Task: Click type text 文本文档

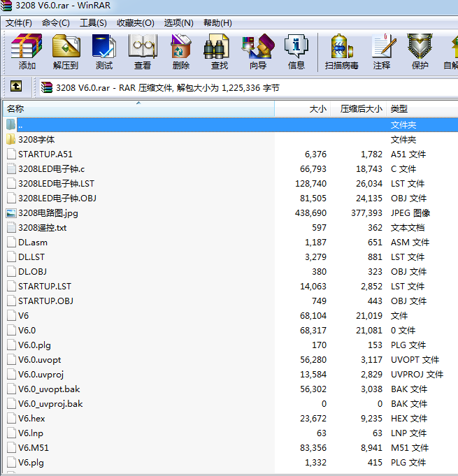Action: coord(408,228)
